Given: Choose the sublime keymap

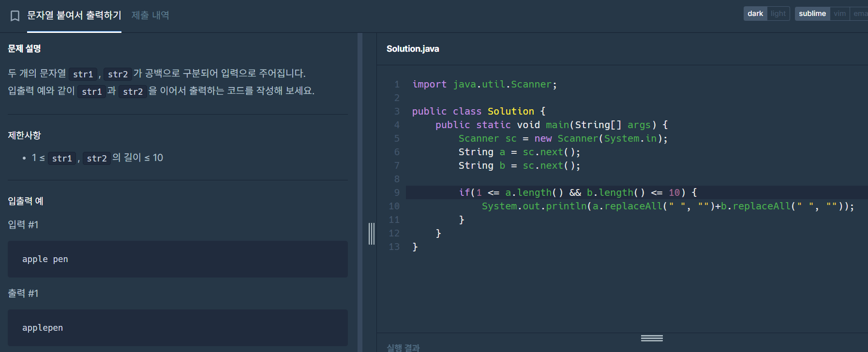Looking at the screenshot, I should coord(812,14).
